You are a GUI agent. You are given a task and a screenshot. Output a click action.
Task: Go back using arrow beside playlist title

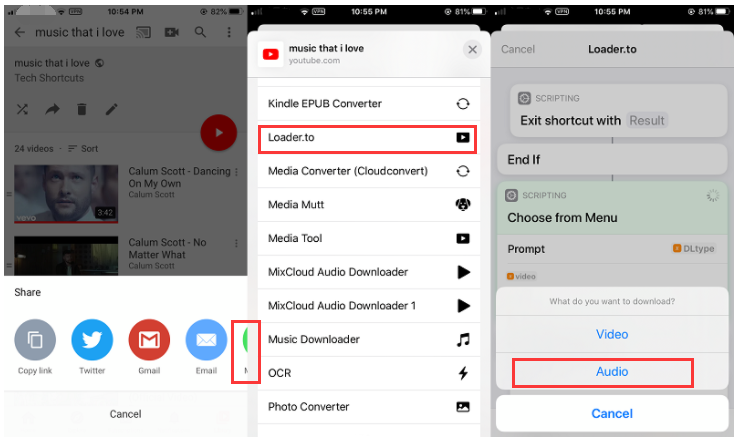(20, 33)
